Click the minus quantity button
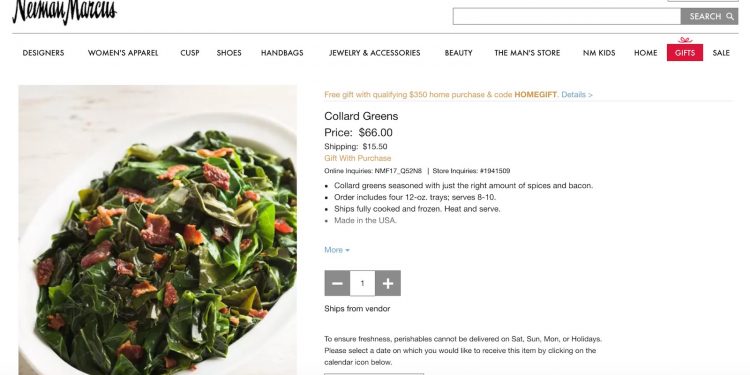Screen dimensions: 750x375 (x=337, y=283)
